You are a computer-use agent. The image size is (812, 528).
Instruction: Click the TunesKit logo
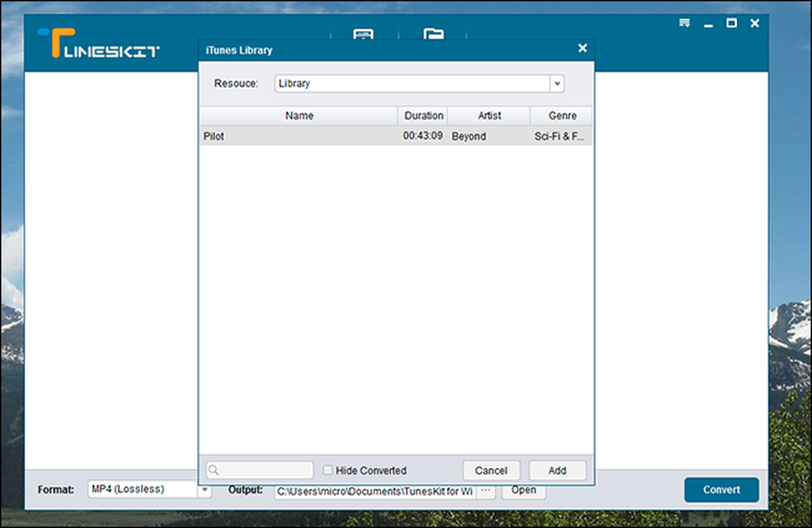point(98,43)
